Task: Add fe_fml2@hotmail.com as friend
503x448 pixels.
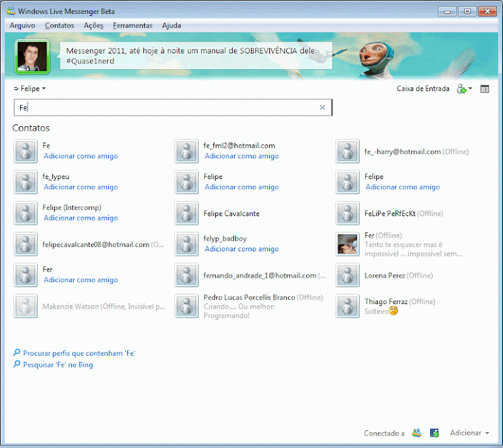Action: pyautogui.click(x=242, y=156)
